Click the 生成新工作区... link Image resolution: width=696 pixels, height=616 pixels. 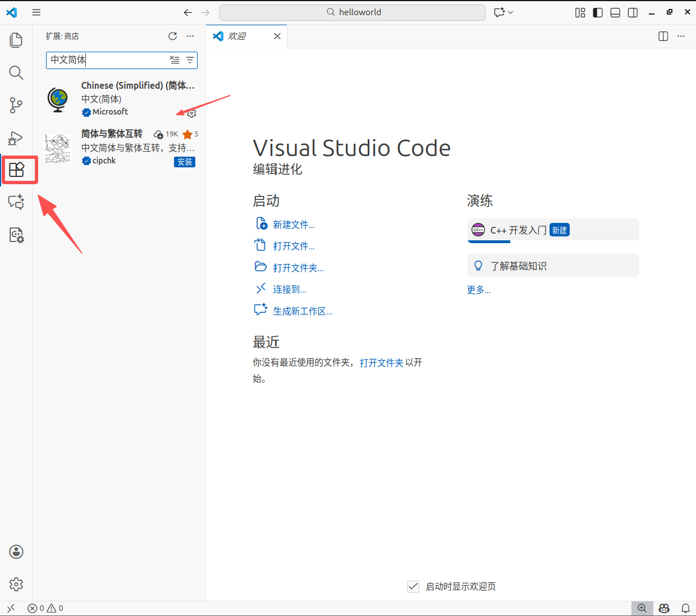[303, 311]
